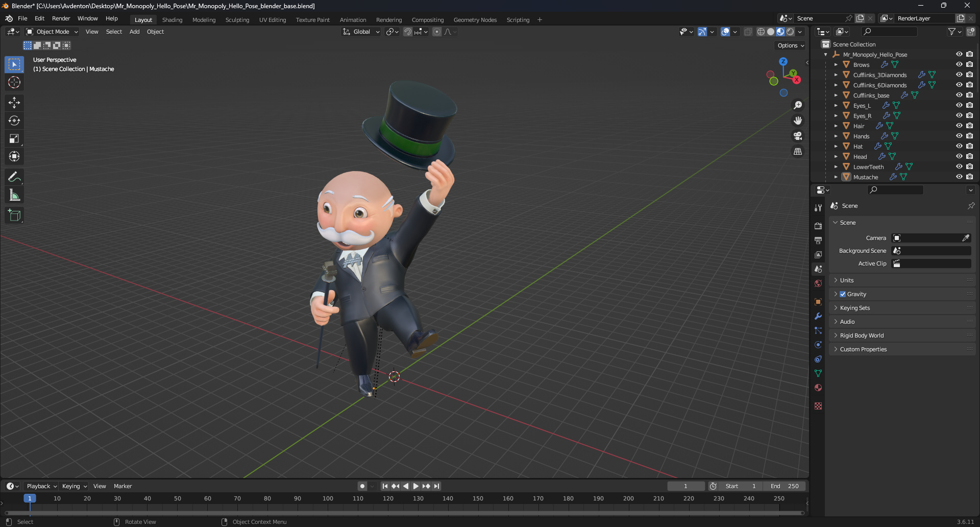This screenshot has width=980, height=527.
Task: Choose the Scale tool
Action: coord(14,138)
